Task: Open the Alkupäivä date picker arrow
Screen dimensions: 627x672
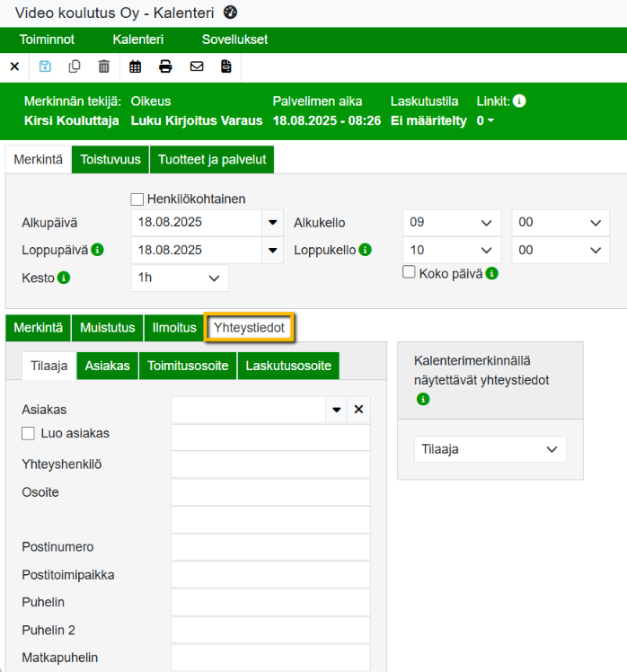Action: [273, 224]
